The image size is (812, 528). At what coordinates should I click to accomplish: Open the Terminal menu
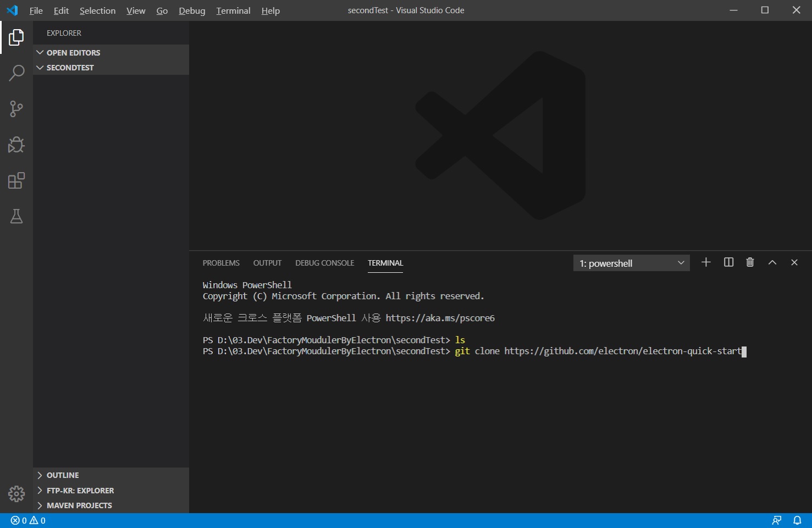pos(233,10)
